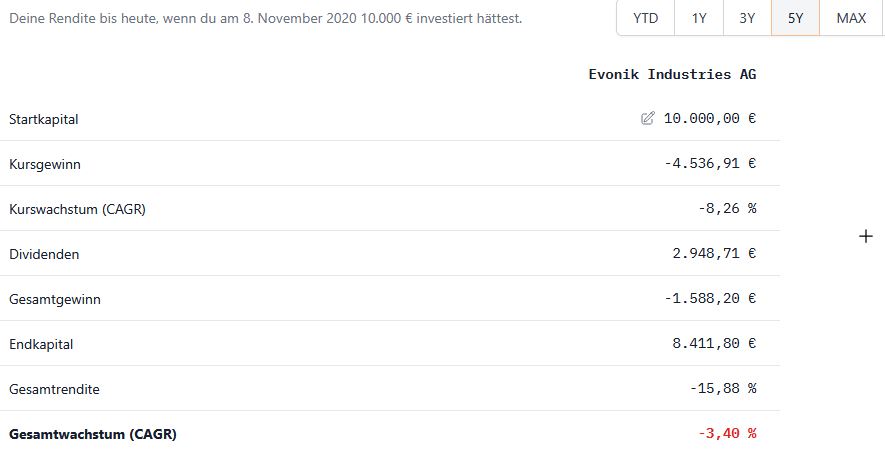Click the Gesamtrendite row label

pos(54,389)
